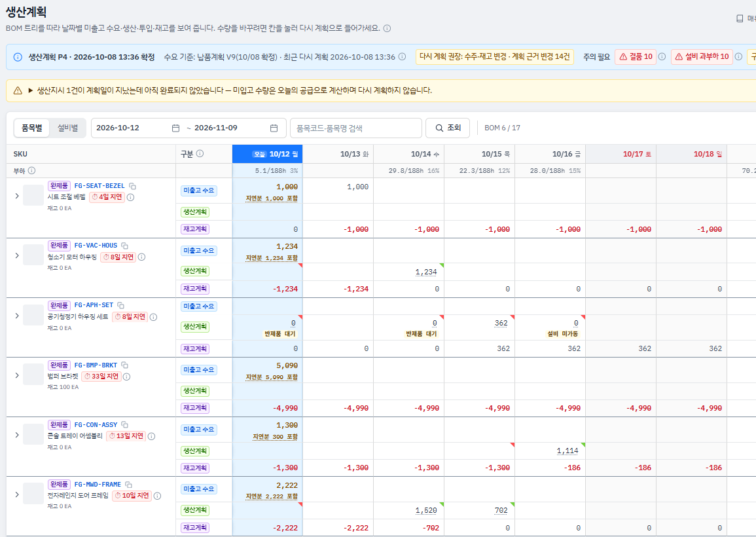Switch to the 품목별 view tab
The width and height of the screenshot is (756, 537).
click(x=32, y=128)
